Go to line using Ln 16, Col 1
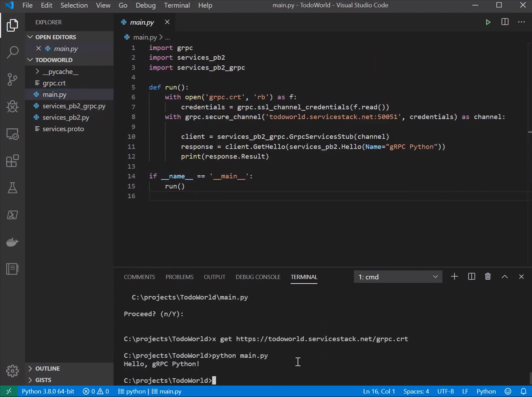Viewport: 532px width, 397px height. (x=379, y=391)
